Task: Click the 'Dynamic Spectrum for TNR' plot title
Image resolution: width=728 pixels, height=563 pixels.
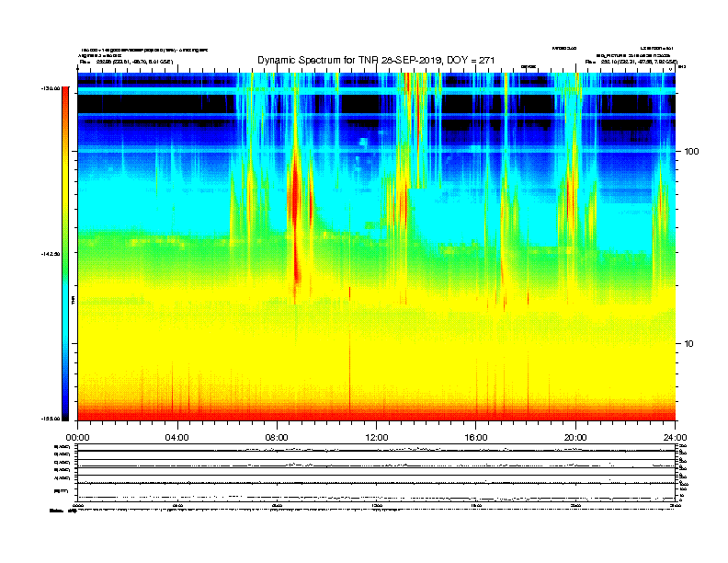Action: [376, 61]
